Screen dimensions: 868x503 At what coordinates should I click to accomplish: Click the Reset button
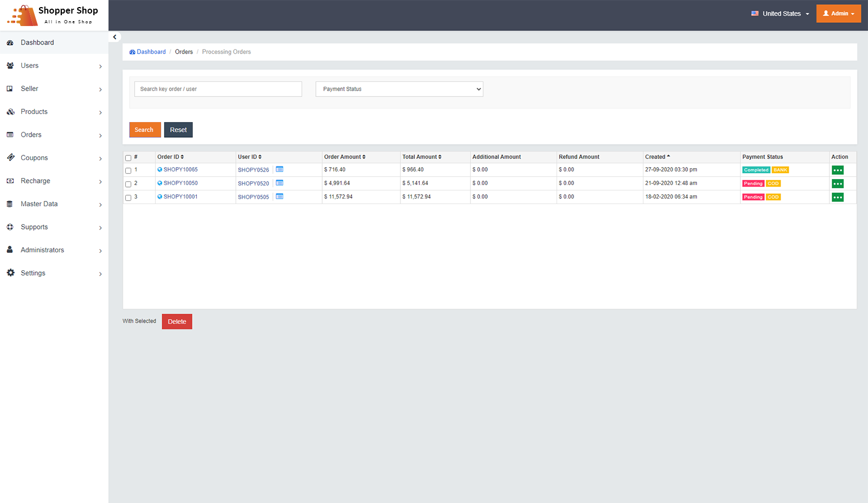(178, 130)
